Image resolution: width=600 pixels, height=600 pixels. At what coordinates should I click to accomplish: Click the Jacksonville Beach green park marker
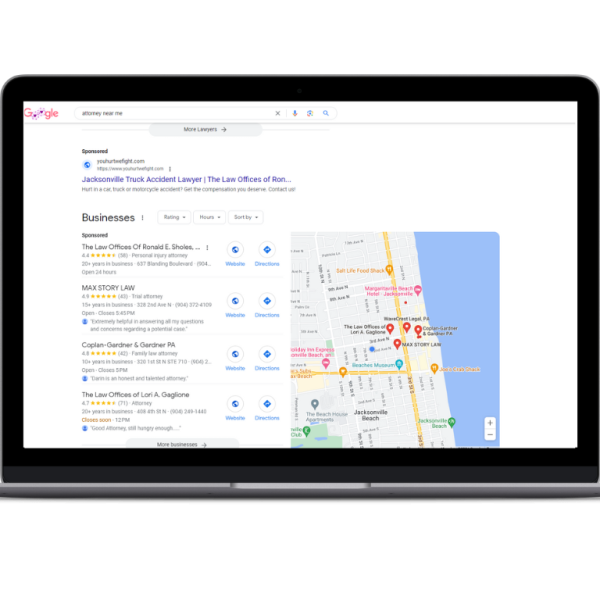pyautogui.click(x=452, y=422)
